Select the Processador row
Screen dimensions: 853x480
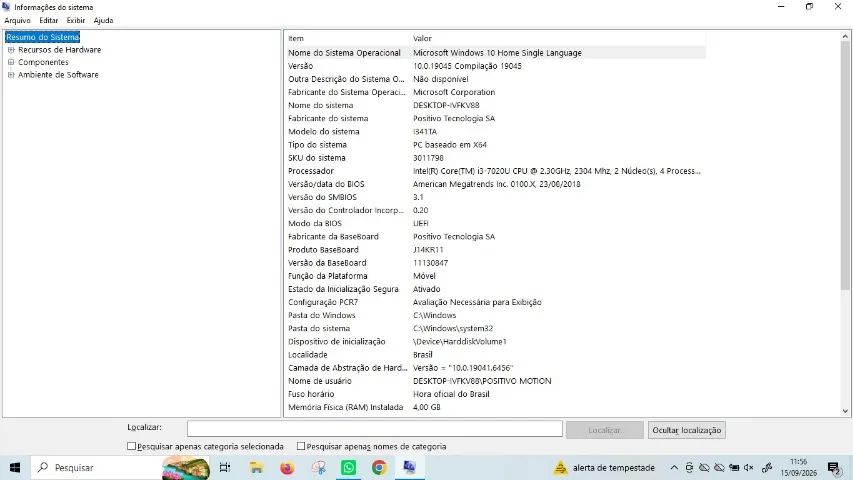(495, 171)
